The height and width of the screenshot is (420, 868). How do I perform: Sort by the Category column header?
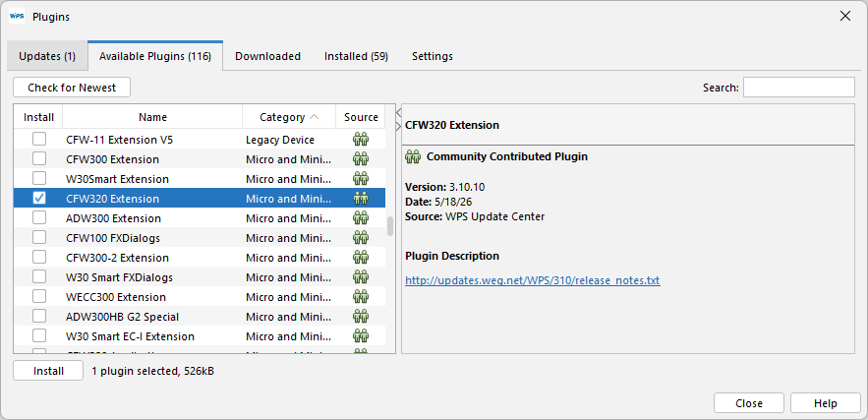click(x=289, y=117)
